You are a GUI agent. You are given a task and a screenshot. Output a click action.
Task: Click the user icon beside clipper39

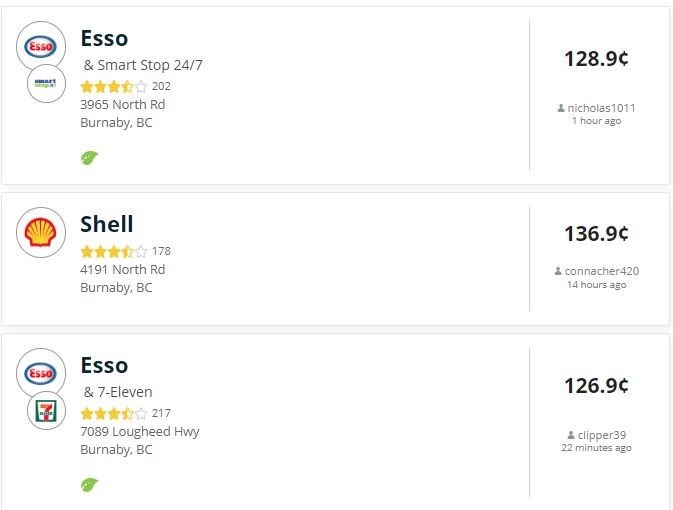(570, 435)
